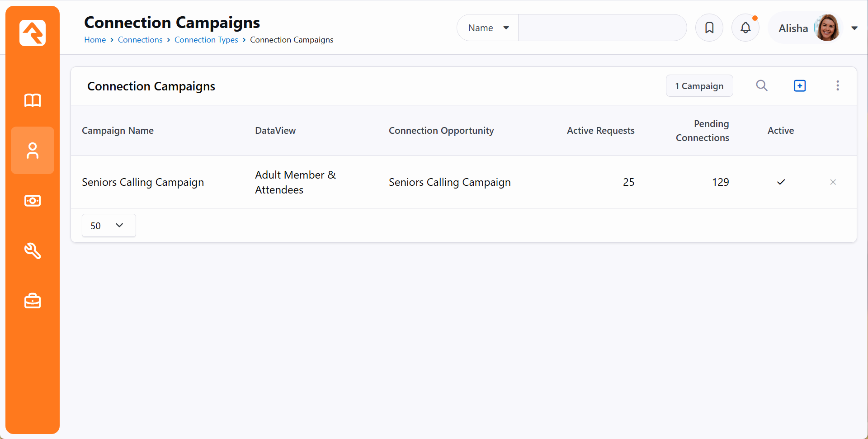Add a new campaign with plus icon
Image resolution: width=868 pixels, height=439 pixels.
tap(800, 85)
